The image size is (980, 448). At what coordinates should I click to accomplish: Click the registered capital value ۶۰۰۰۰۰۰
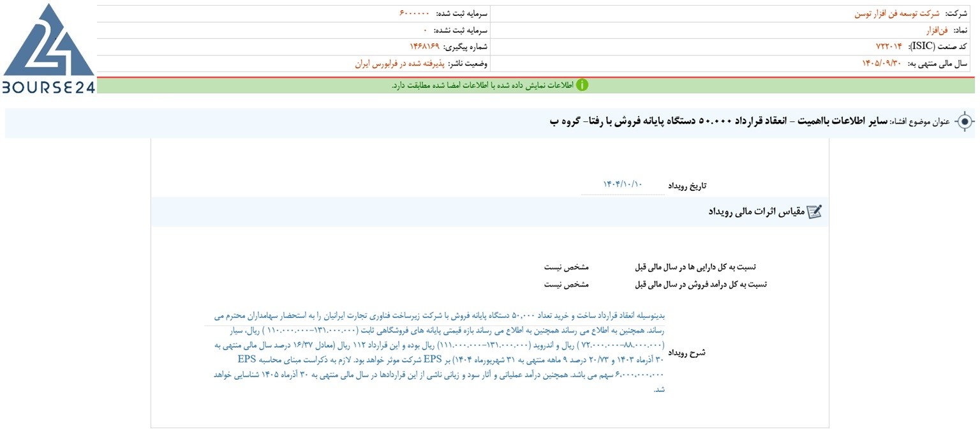coord(414,13)
